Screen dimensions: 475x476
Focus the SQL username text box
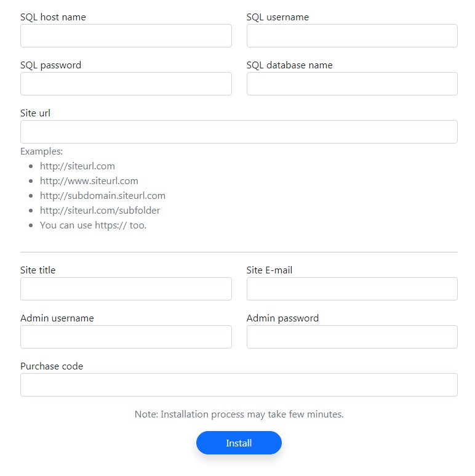[x=352, y=36]
